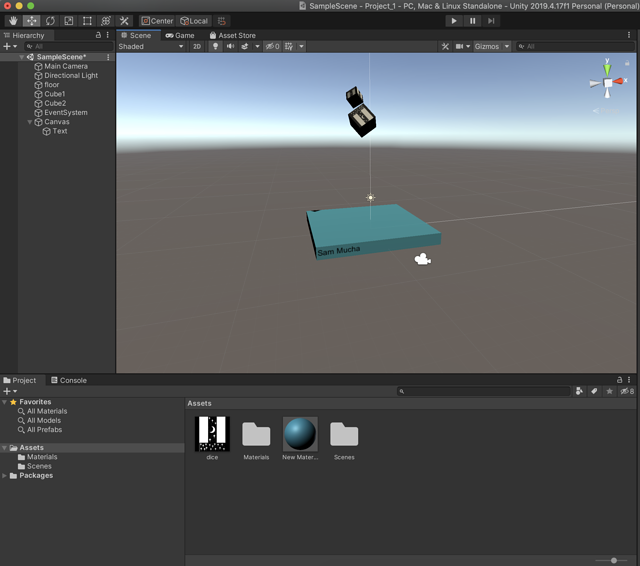Image resolution: width=640 pixels, height=566 pixels.
Task: Switch to the Game tab
Action: point(180,36)
